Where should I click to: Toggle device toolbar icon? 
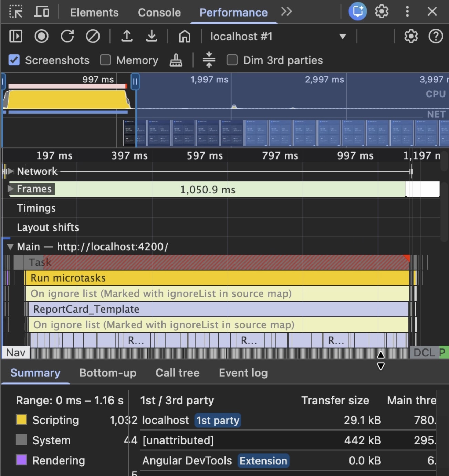coord(42,12)
